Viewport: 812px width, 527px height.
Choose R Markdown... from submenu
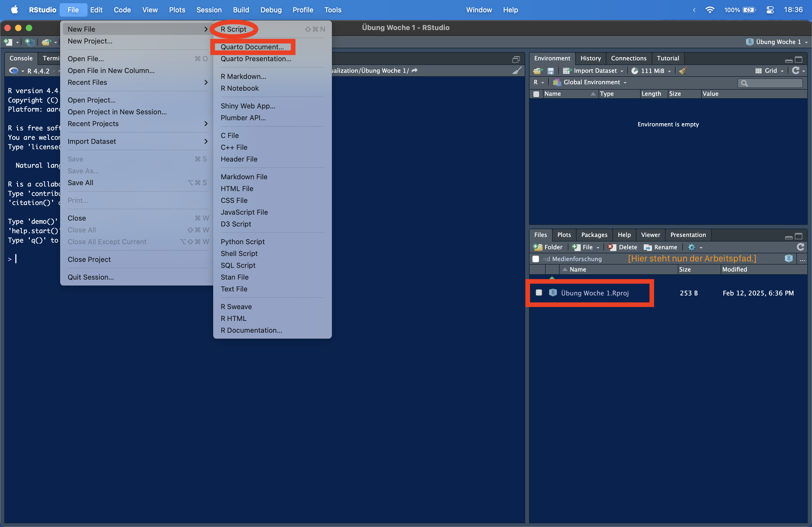click(243, 76)
